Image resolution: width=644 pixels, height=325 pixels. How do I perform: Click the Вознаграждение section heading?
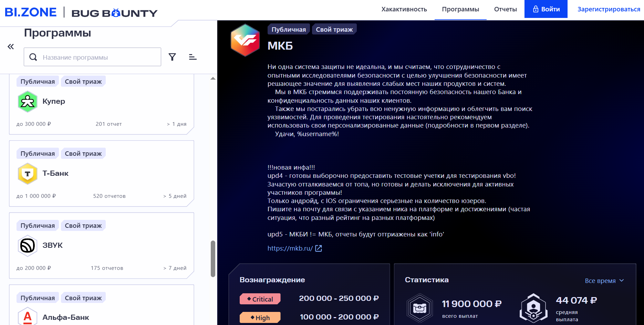pos(272,280)
